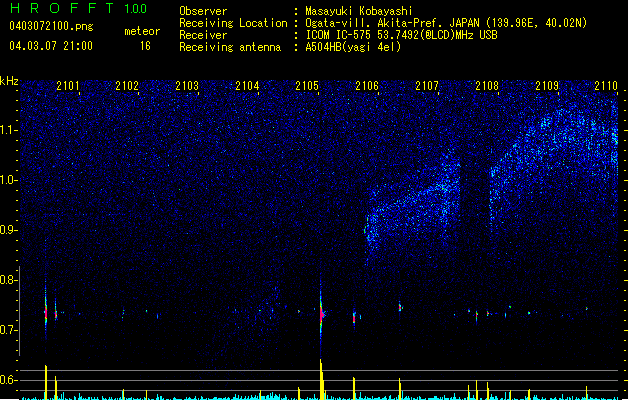The width and height of the screenshot is (629, 400).
Task: Click the 1.1 kHz axis tick label
Action: pyautogui.click(x=8, y=130)
